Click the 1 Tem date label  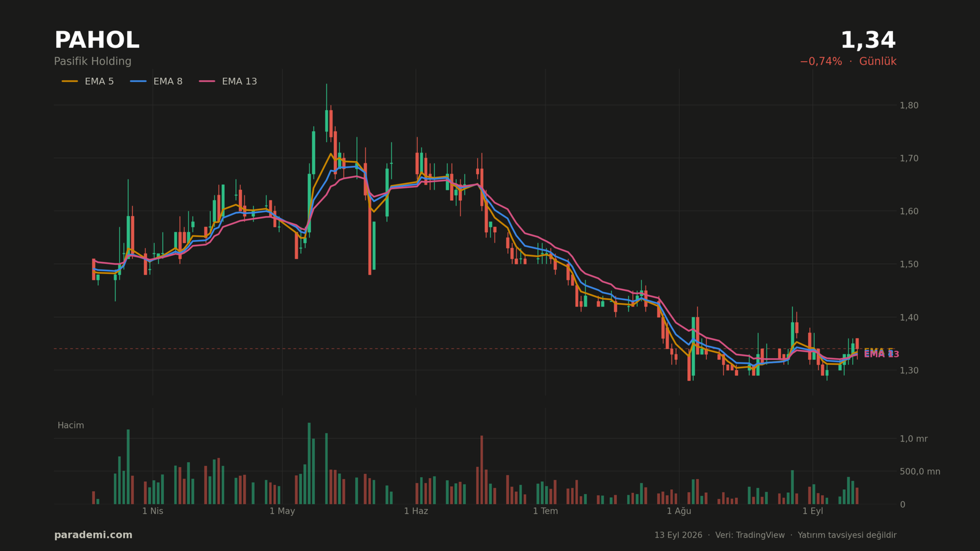pyautogui.click(x=545, y=511)
